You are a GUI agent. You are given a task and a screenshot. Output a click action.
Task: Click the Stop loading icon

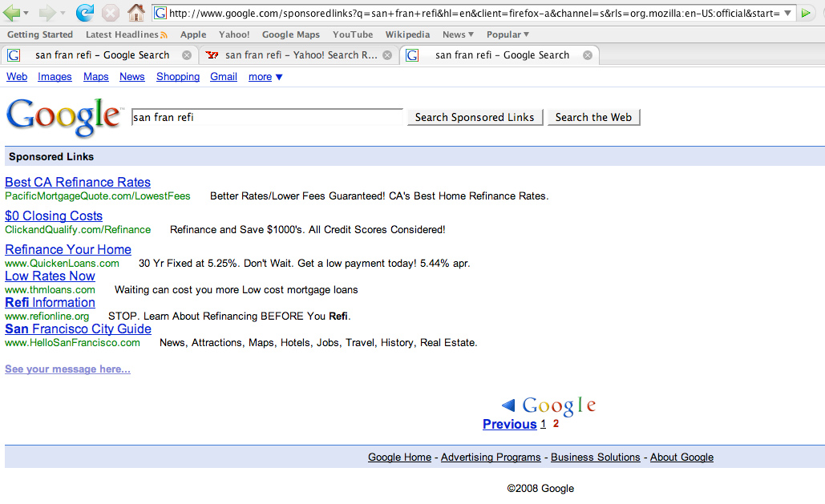110,13
